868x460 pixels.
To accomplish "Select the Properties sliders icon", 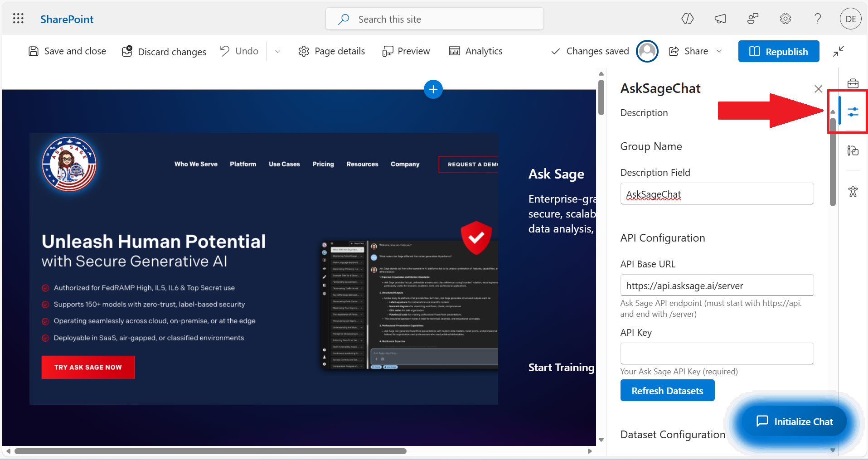I will point(853,111).
